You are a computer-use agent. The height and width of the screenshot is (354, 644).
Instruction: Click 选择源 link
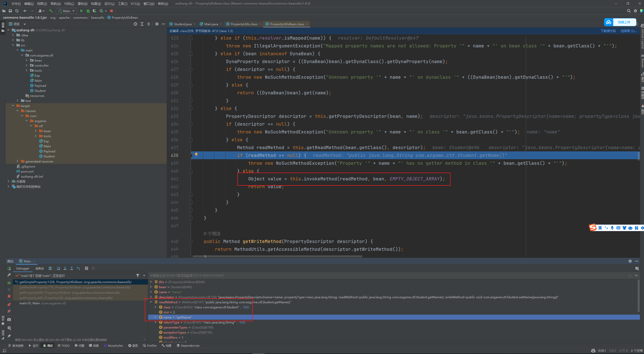[629, 31]
